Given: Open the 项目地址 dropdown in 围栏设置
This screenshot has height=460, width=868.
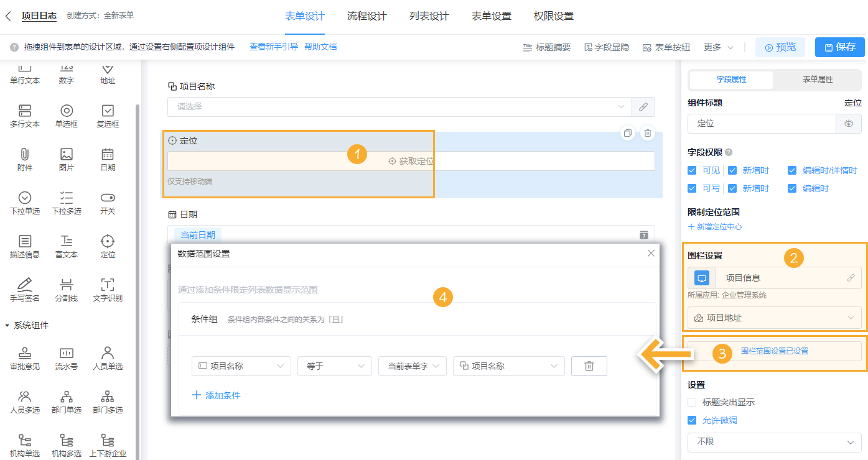Looking at the screenshot, I should pyautogui.click(x=773, y=317).
